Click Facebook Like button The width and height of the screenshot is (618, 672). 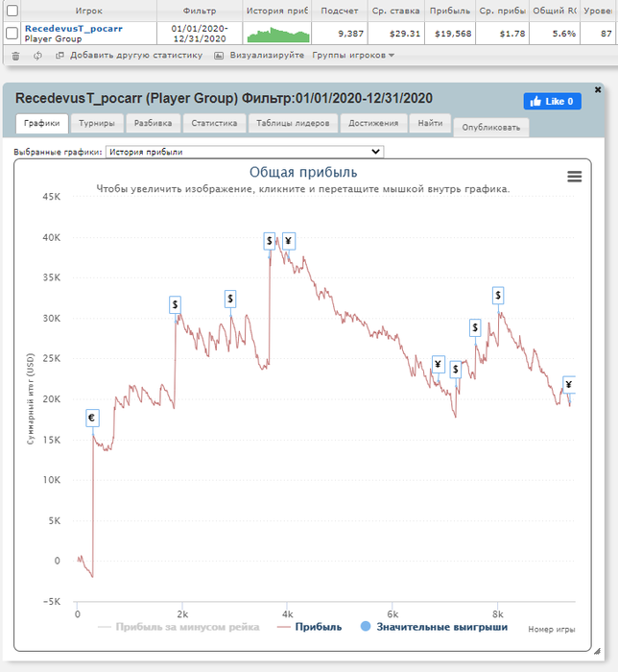point(552,101)
